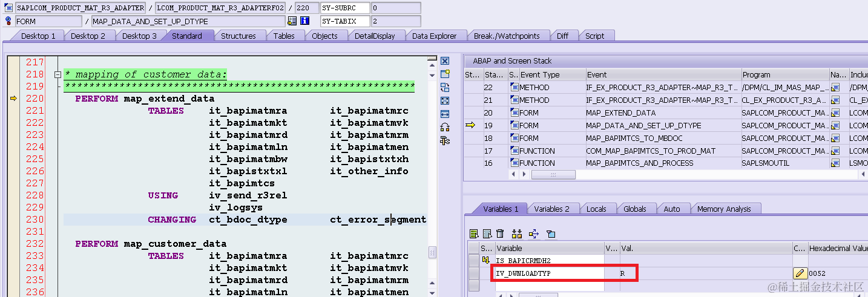Click the SY-SUBRC value field
868x297 pixels.
[396, 8]
